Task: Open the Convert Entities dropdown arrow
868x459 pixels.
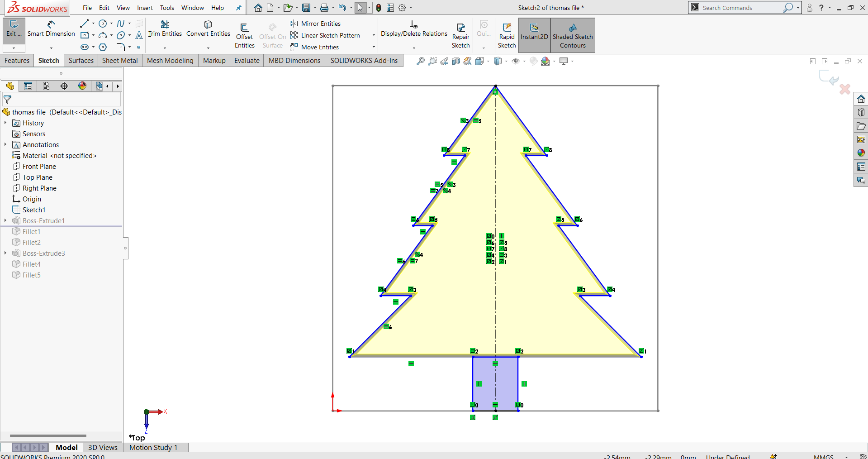Action: [x=208, y=48]
